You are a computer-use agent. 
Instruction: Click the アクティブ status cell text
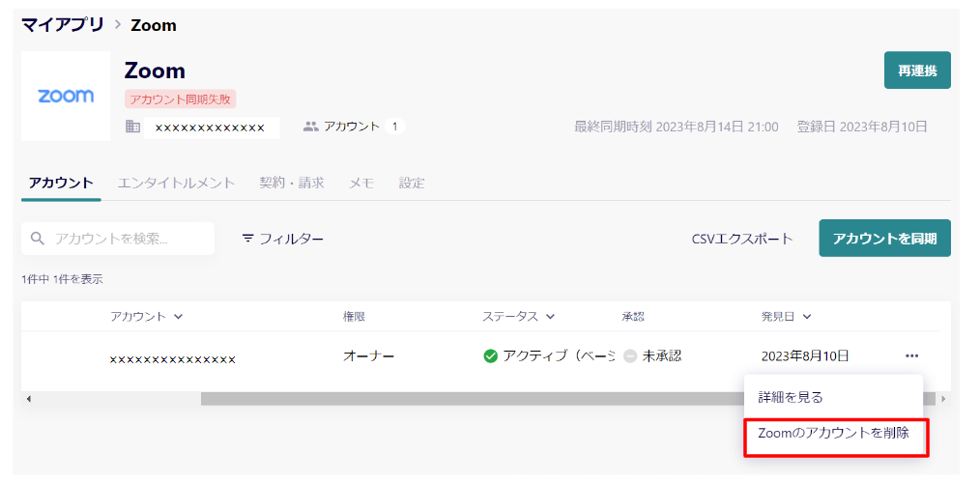pos(559,356)
